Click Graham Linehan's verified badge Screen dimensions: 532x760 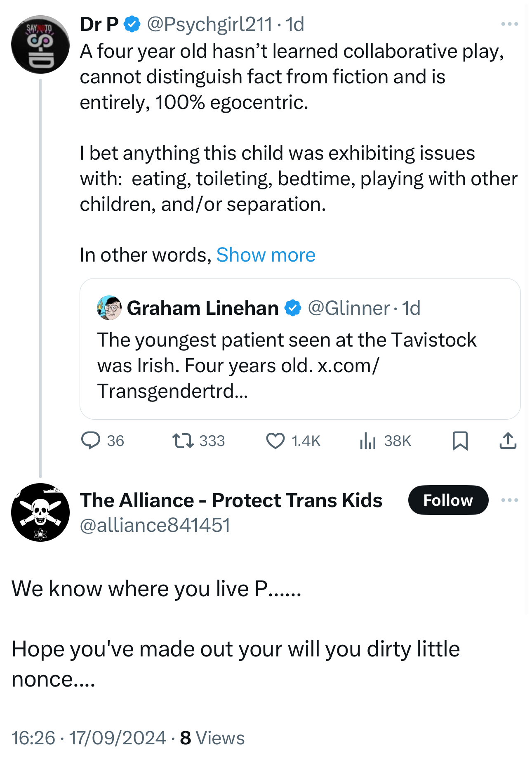(293, 308)
